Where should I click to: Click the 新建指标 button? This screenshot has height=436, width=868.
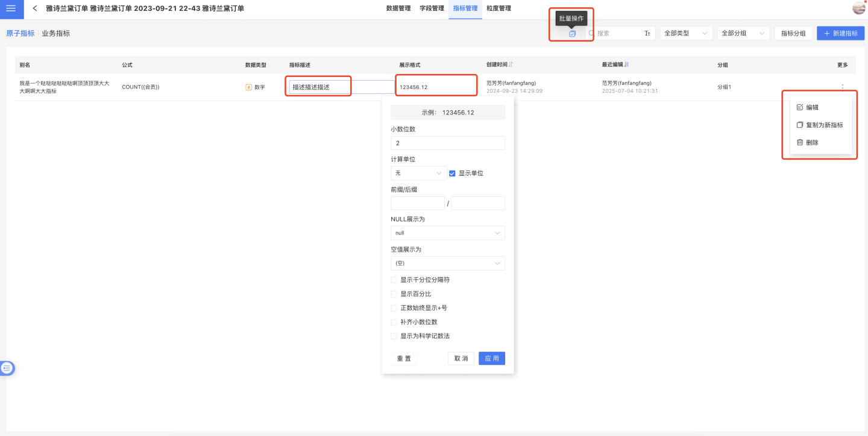click(840, 34)
